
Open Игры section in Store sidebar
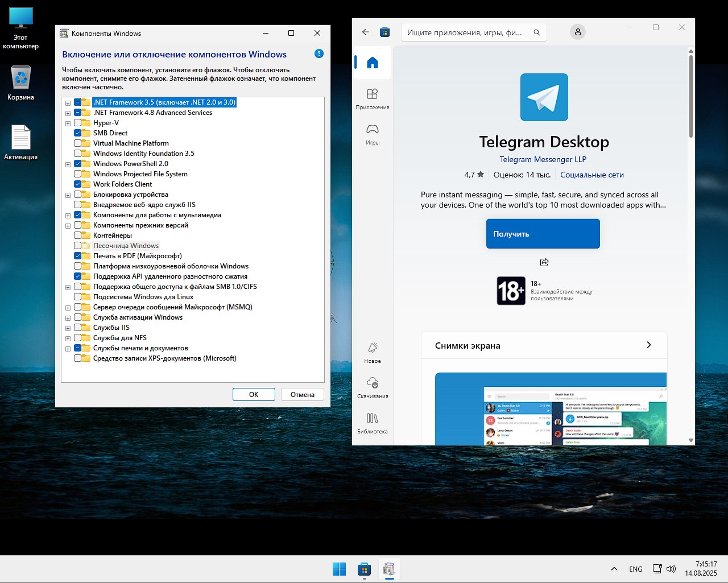(x=373, y=135)
